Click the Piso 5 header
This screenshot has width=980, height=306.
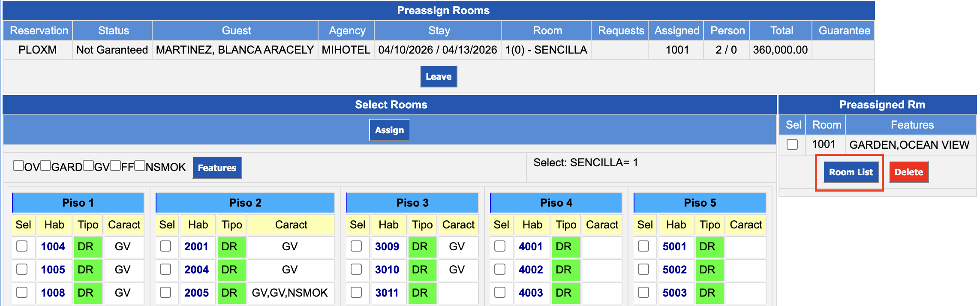coord(700,203)
